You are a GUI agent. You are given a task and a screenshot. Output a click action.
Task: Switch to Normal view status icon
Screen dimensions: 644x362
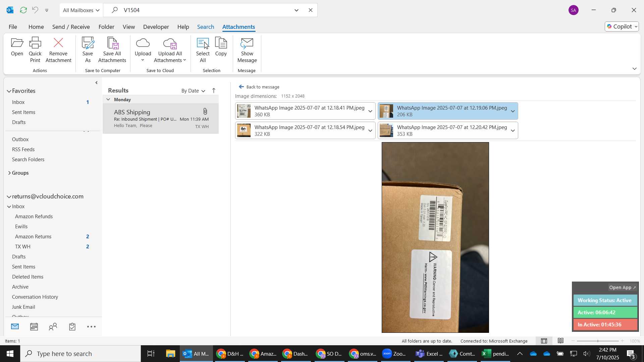(x=544, y=341)
